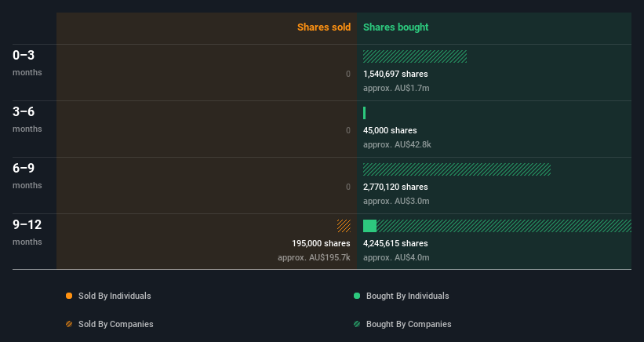The height and width of the screenshot is (342, 644).
Task: Click the 0–3 row label
Action: click(x=24, y=55)
